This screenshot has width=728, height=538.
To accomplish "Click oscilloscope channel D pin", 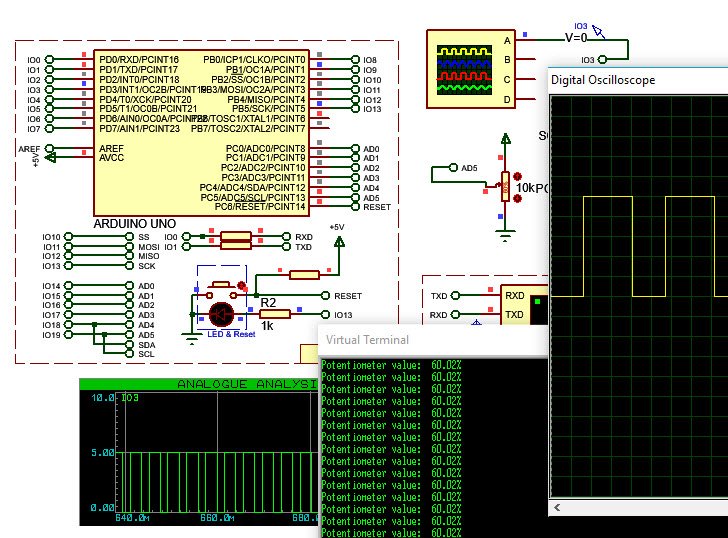I will (526, 99).
